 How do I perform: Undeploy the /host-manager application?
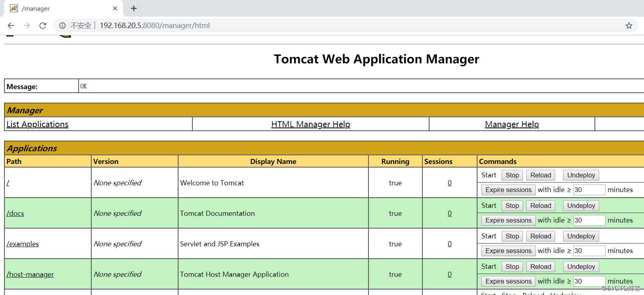click(581, 267)
